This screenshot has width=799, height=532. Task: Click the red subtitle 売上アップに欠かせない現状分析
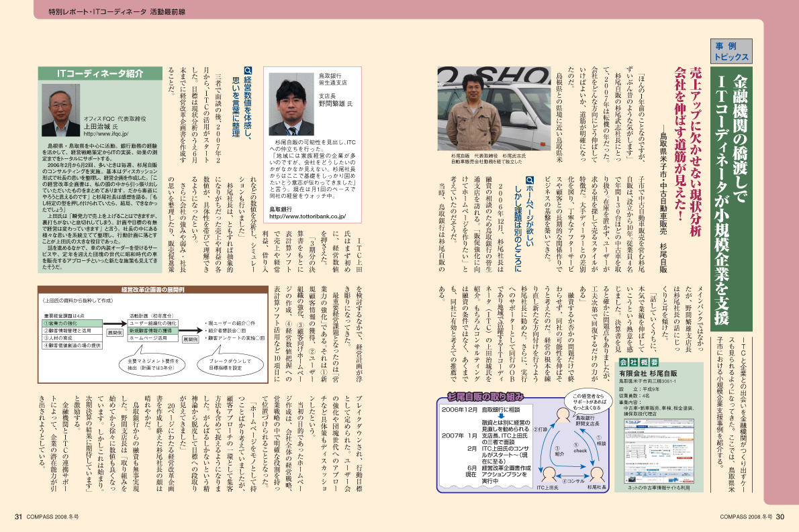click(694, 152)
